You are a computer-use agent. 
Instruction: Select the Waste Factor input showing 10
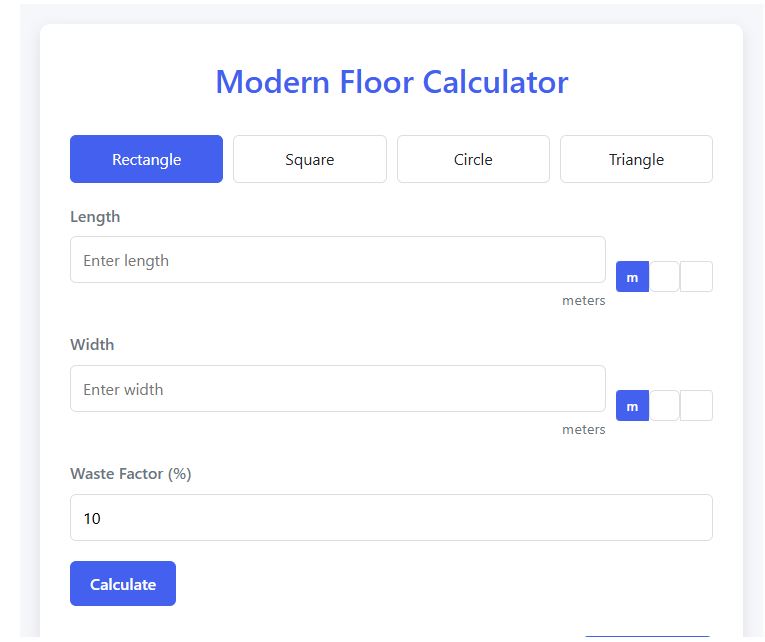coord(391,518)
